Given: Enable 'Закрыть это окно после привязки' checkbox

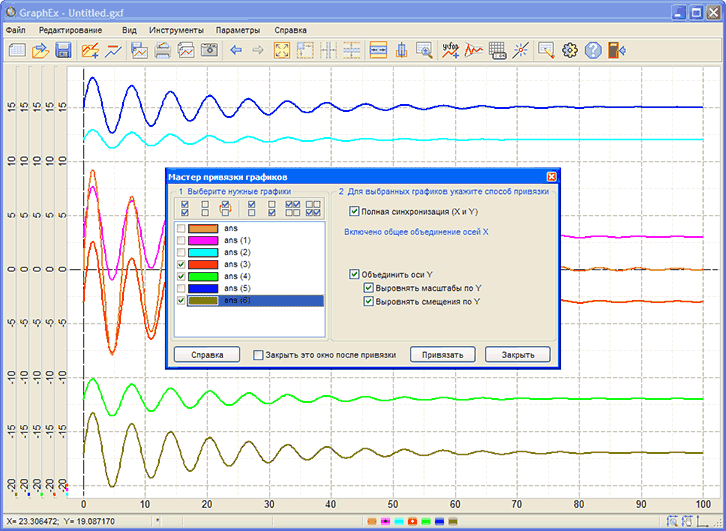Looking at the screenshot, I should pos(259,355).
